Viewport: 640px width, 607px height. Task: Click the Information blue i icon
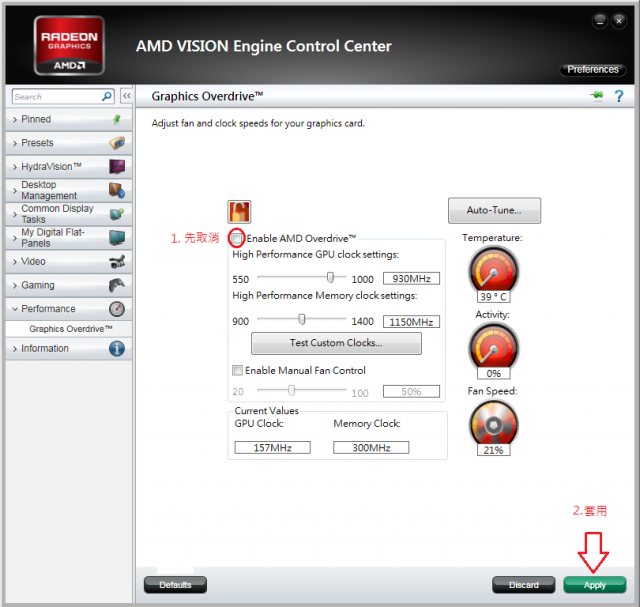point(117,349)
